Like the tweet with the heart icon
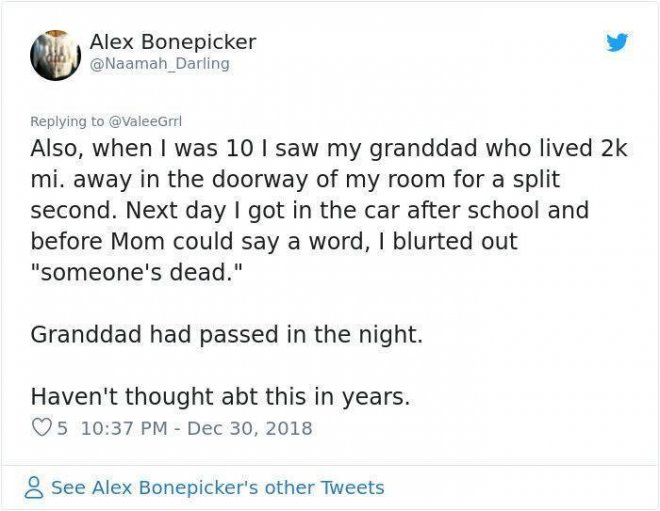This screenshot has width=660, height=511. (x=41, y=428)
